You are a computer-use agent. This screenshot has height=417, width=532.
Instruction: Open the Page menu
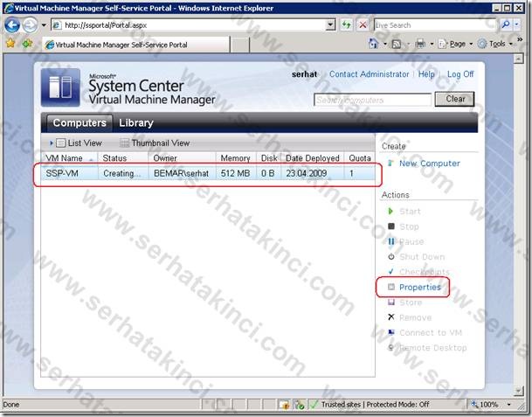(x=455, y=44)
